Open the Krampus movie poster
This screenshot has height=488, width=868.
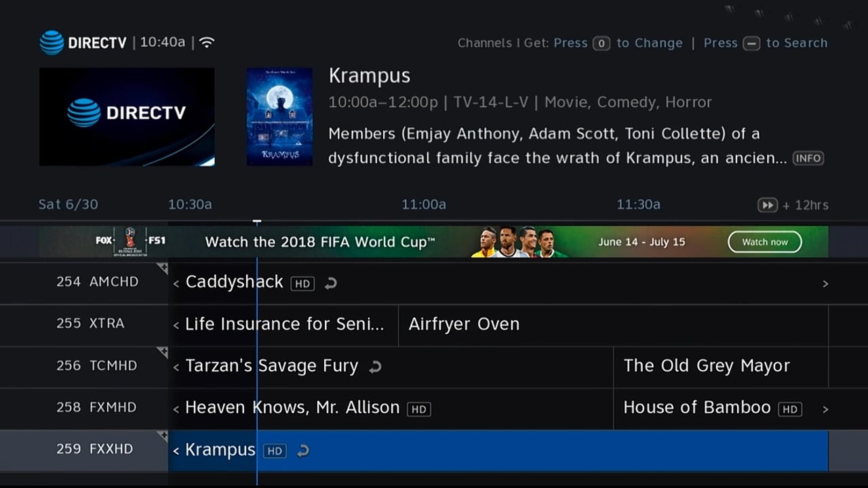pos(279,117)
